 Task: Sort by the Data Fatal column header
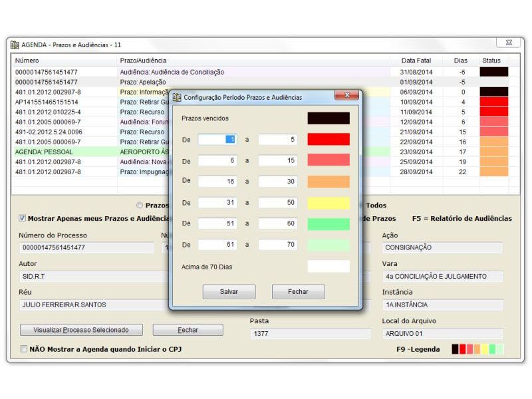(x=416, y=61)
